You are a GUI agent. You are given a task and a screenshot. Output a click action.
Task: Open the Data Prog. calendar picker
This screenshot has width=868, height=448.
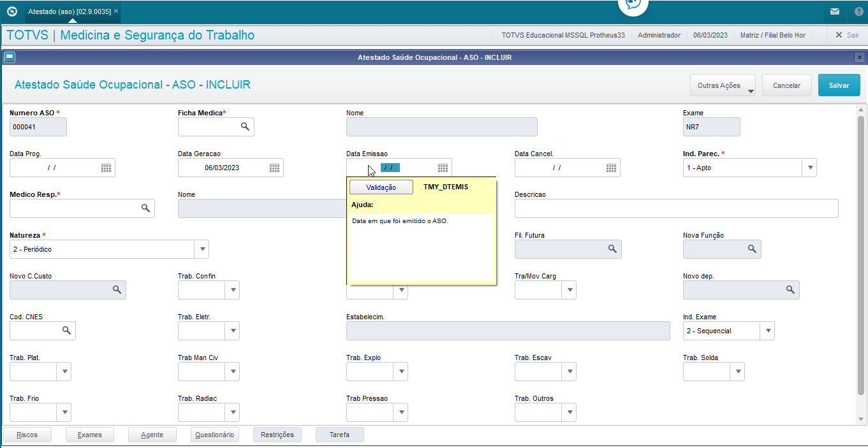(x=107, y=168)
